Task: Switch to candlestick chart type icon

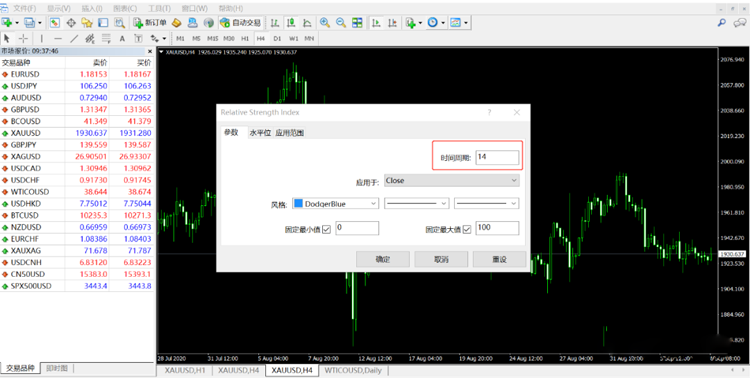Action: point(291,22)
